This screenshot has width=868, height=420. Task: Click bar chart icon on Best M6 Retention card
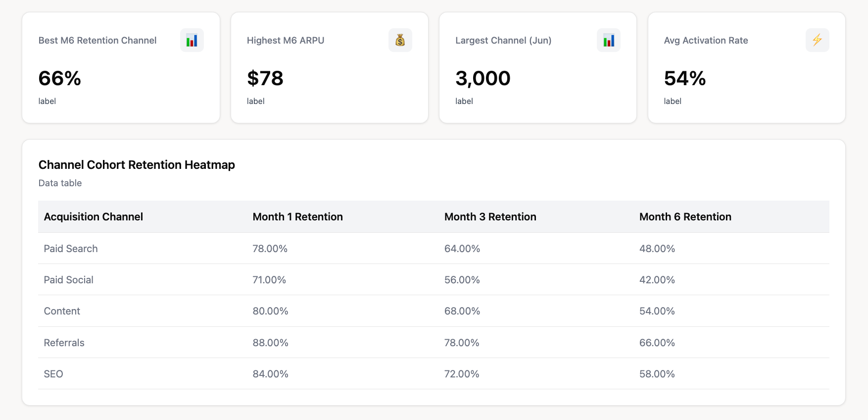tap(192, 40)
